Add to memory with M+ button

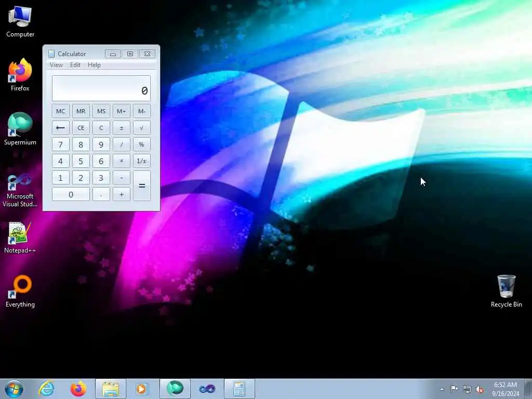tap(122, 111)
